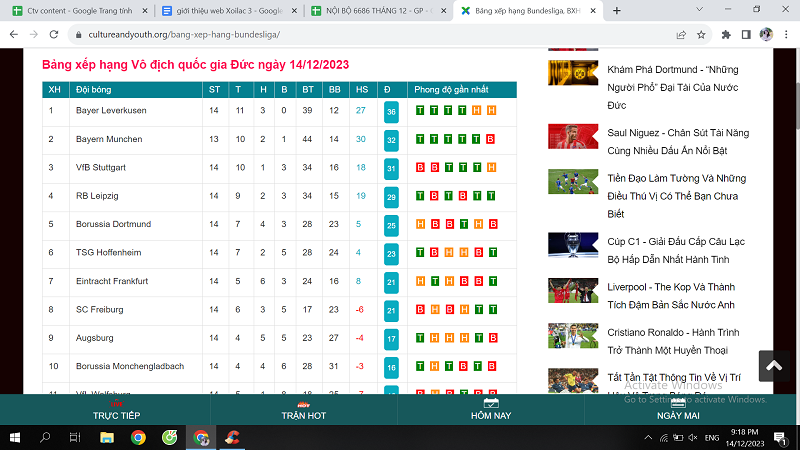800x450 pixels.
Task: Click team name Borussia Monchengladbach
Action: click(x=130, y=366)
